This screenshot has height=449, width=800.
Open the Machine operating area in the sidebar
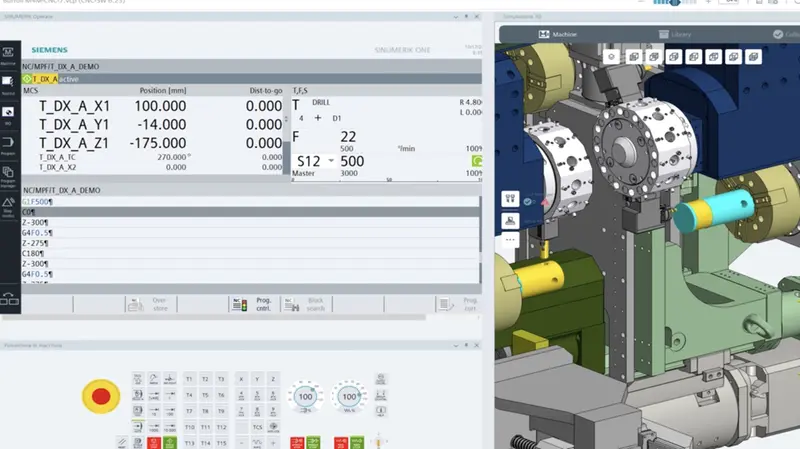(x=8, y=55)
